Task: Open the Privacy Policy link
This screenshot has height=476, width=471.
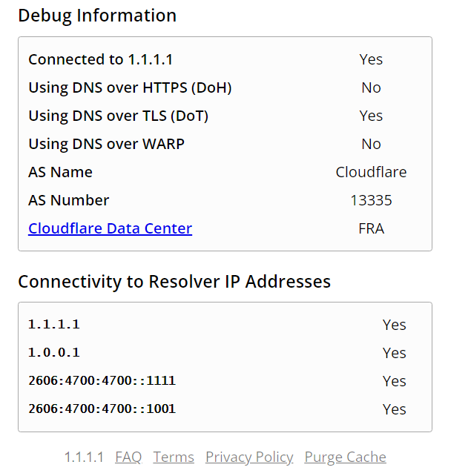Action: [x=249, y=457]
